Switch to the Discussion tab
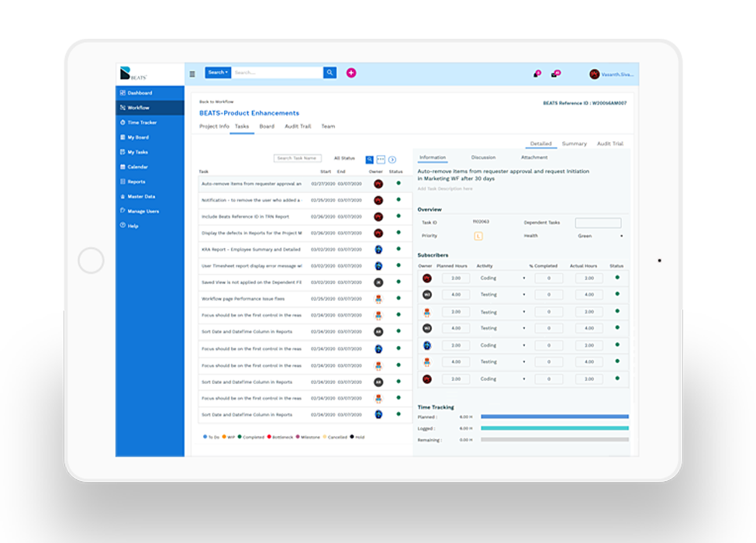The width and height of the screenshot is (756, 543). click(x=483, y=157)
